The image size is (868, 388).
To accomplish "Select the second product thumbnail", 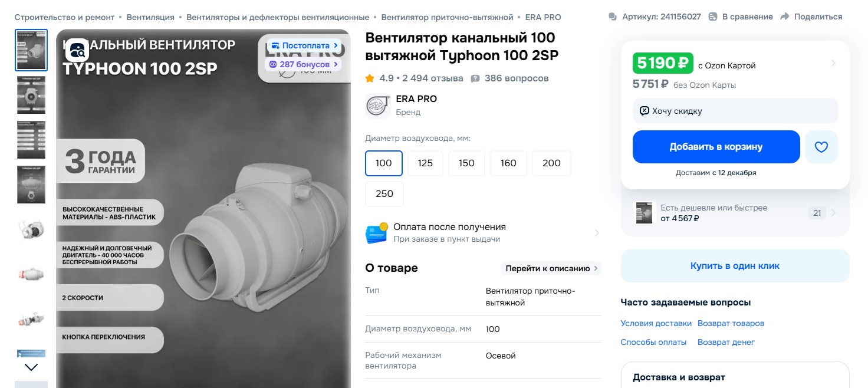I will click(x=31, y=94).
